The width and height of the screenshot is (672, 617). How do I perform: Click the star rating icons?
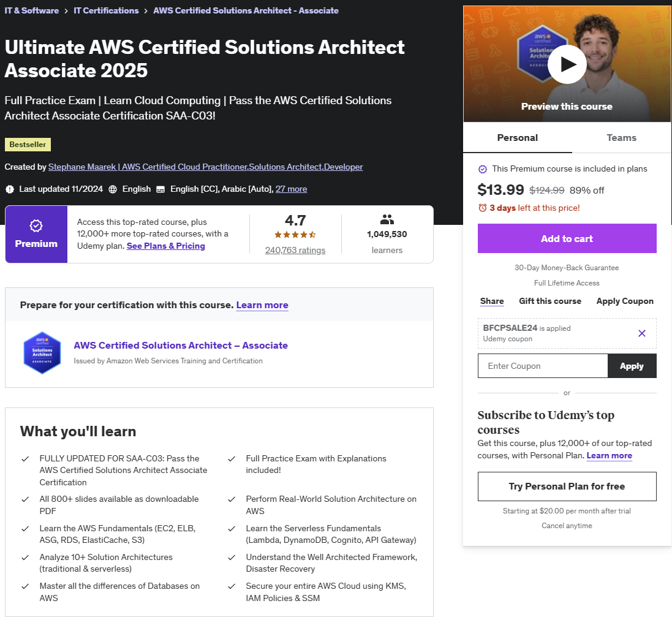(x=295, y=235)
